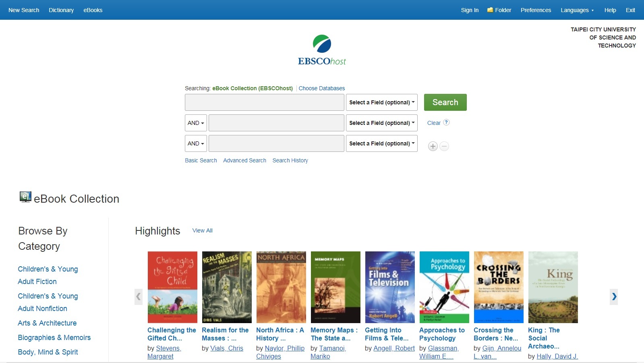Expand first Select a Field dropdown
Viewport: 644px width, 363px height.
tap(382, 102)
